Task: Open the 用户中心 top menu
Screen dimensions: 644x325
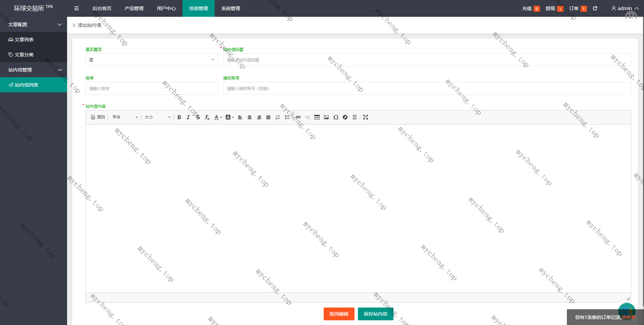Action: tap(166, 8)
